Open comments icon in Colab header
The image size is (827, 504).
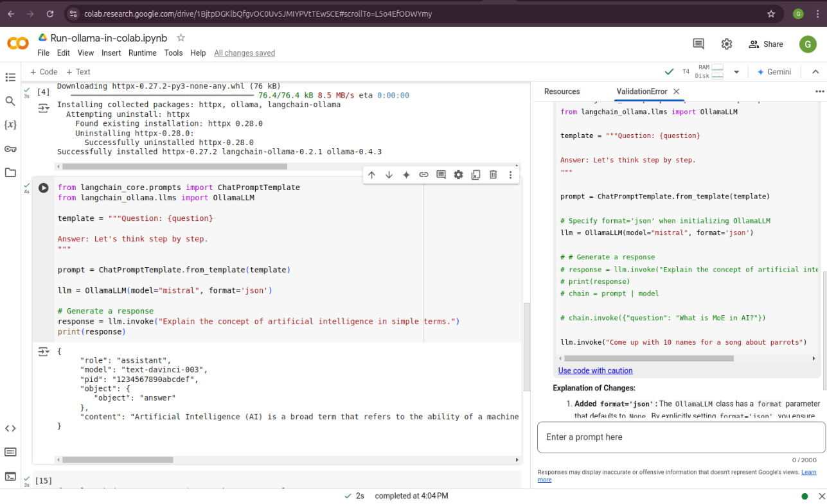pos(698,44)
